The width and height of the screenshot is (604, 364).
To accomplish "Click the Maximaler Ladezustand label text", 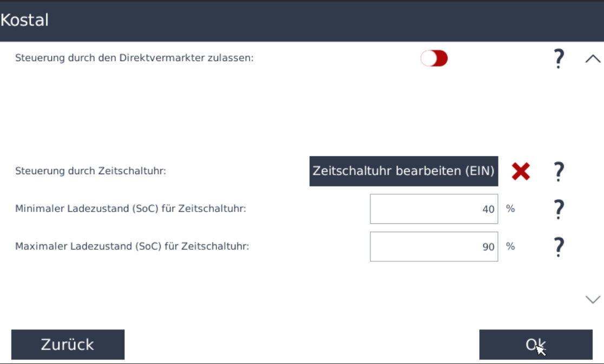I will (x=132, y=246).
